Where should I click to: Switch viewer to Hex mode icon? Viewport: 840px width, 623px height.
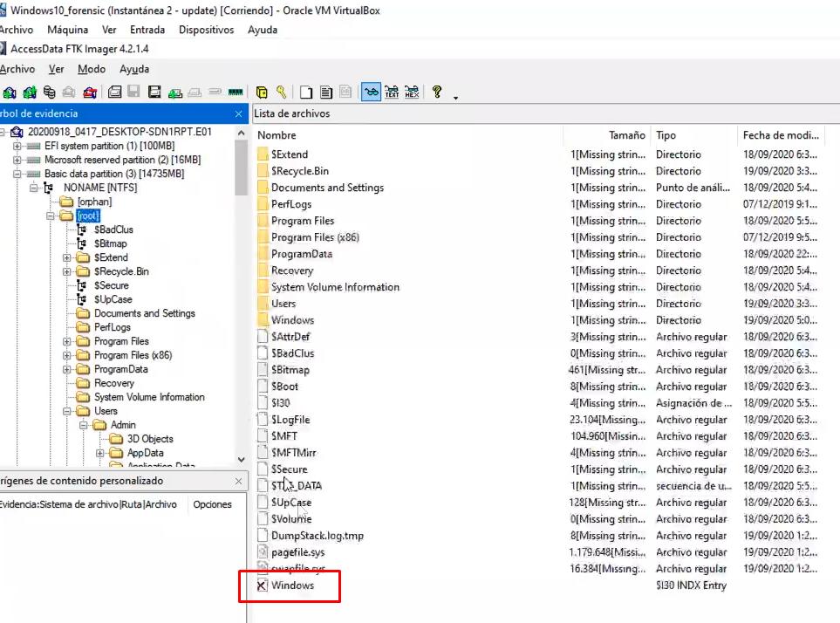412,92
